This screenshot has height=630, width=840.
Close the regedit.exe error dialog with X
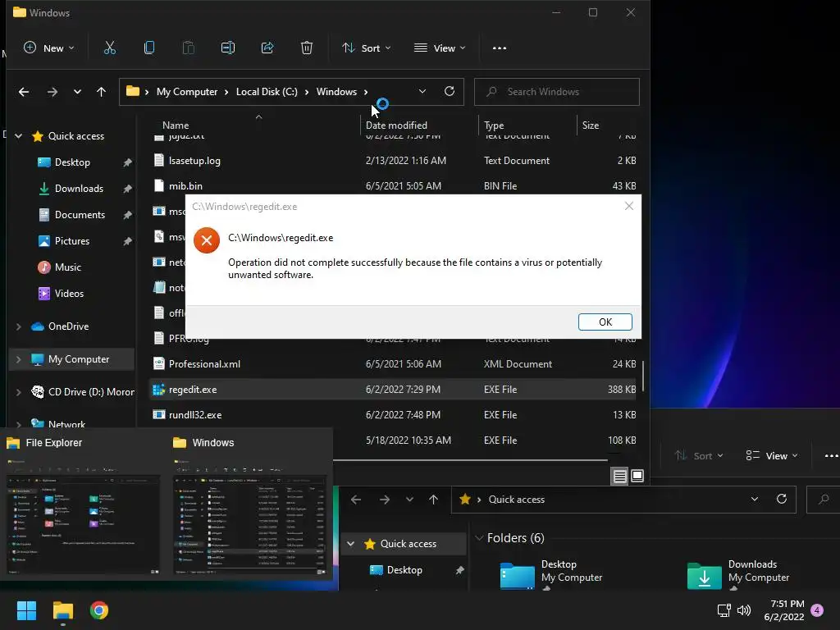(629, 206)
